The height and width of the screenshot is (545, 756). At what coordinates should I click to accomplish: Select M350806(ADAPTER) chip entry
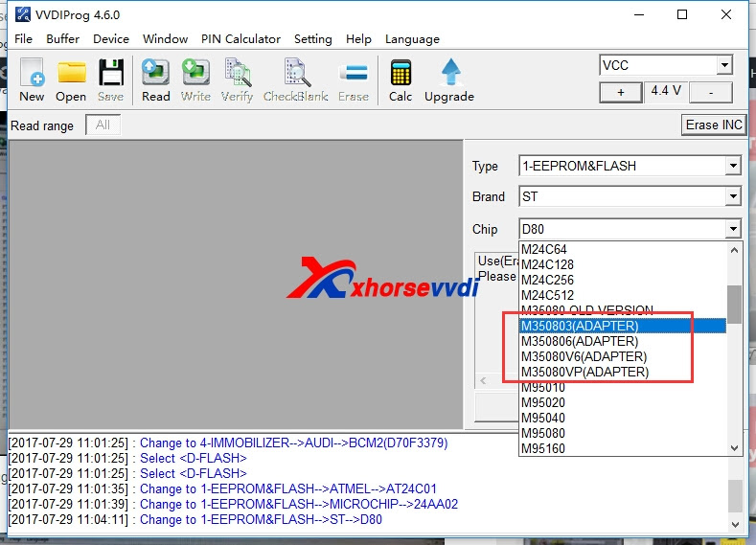point(623,341)
